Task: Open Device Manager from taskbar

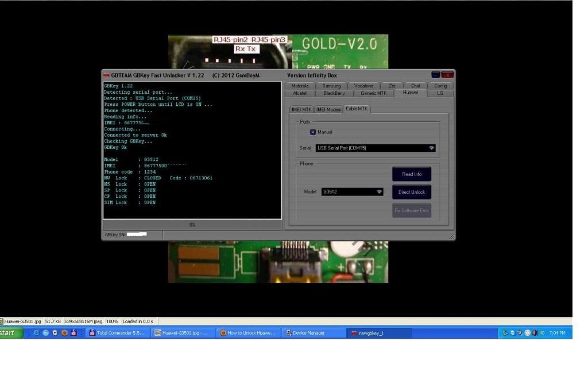Action: click(x=314, y=333)
